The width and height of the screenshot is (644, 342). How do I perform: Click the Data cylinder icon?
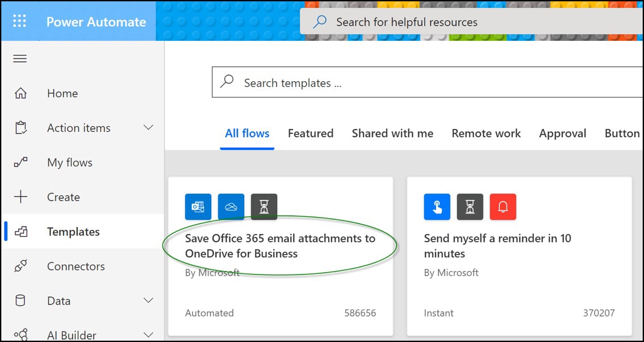20,301
